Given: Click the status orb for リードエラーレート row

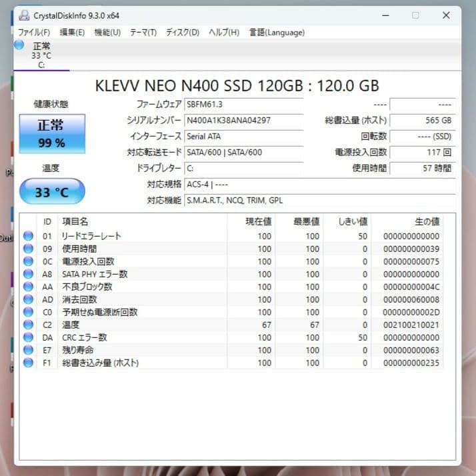Looking at the screenshot, I should pyautogui.click(x=28, y=236).
